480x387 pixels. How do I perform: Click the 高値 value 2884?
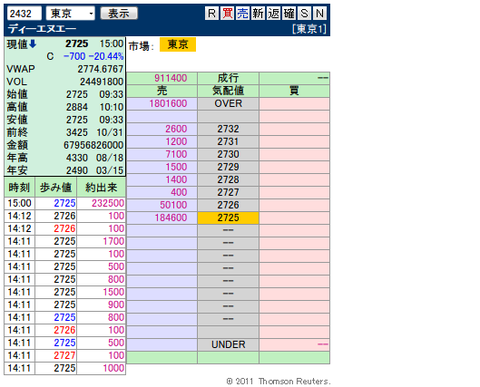[x=77, y=107]
